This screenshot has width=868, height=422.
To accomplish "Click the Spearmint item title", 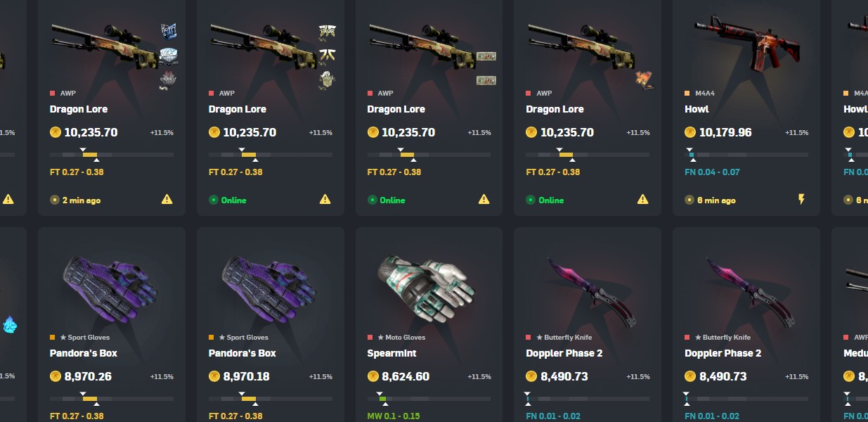I will point(391,353).
